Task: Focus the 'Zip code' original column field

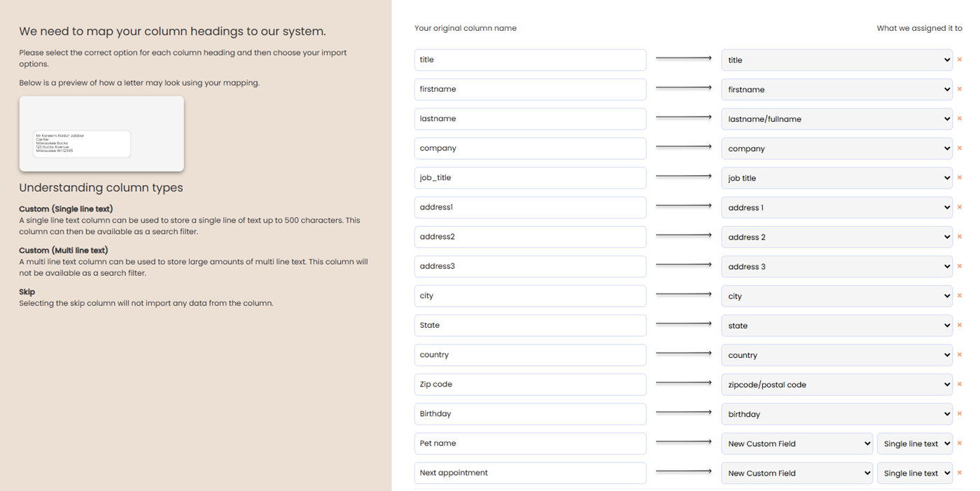Action: point(530,385)
